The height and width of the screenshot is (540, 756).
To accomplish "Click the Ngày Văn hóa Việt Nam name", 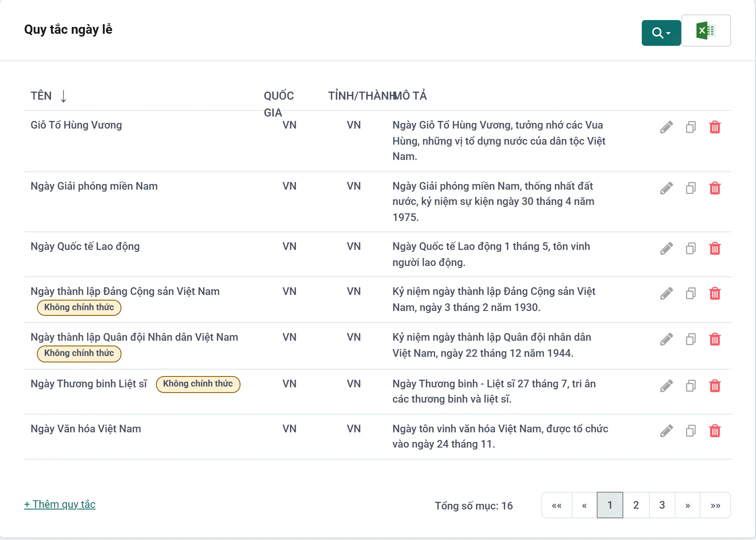I will pos(86,429).
